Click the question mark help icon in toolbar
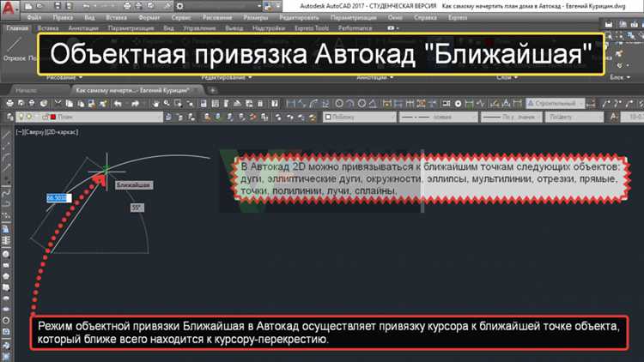Viewport: 644px width, 362px height. [x=275, y=104]
